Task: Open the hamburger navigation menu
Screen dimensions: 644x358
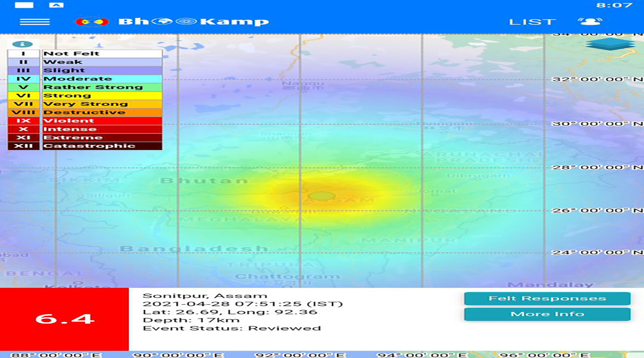Action: (x=34, y=22)
